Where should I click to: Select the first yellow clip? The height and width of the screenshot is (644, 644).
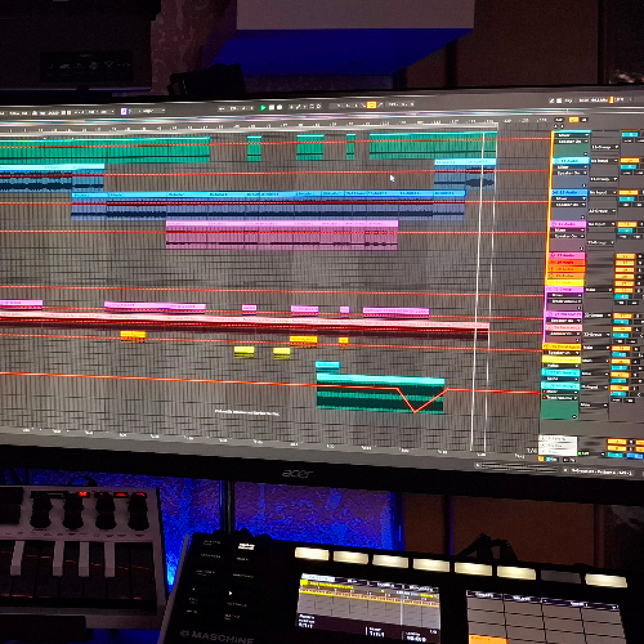(244, 352)
